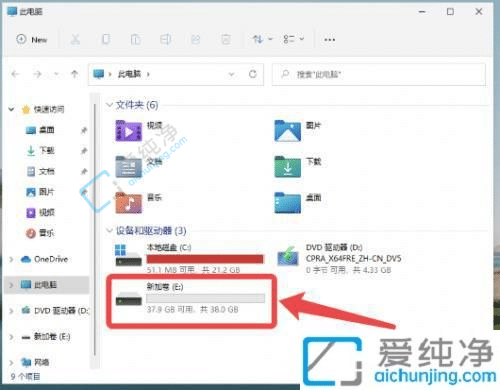Expand the 网络 sidebar node

click(x=11, y=362)
